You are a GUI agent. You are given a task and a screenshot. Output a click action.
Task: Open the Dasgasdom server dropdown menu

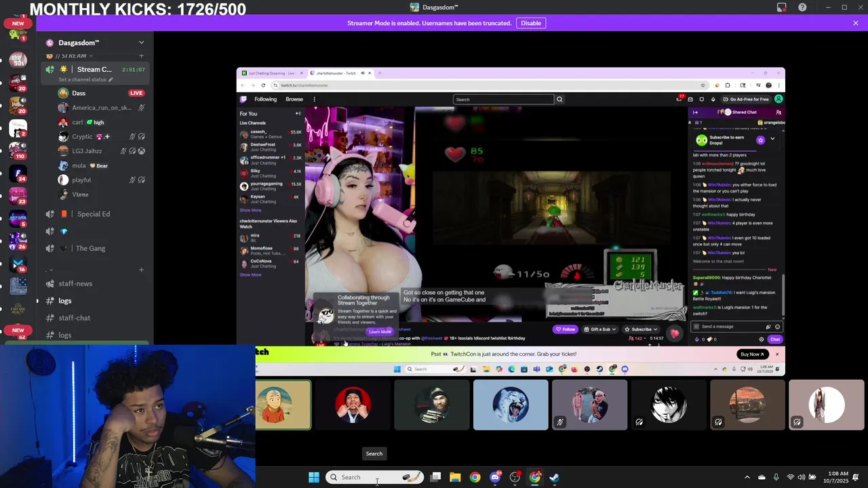(141, 43)
